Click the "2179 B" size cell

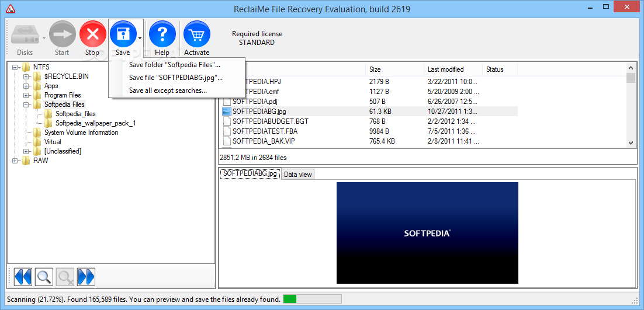(379, 81)
